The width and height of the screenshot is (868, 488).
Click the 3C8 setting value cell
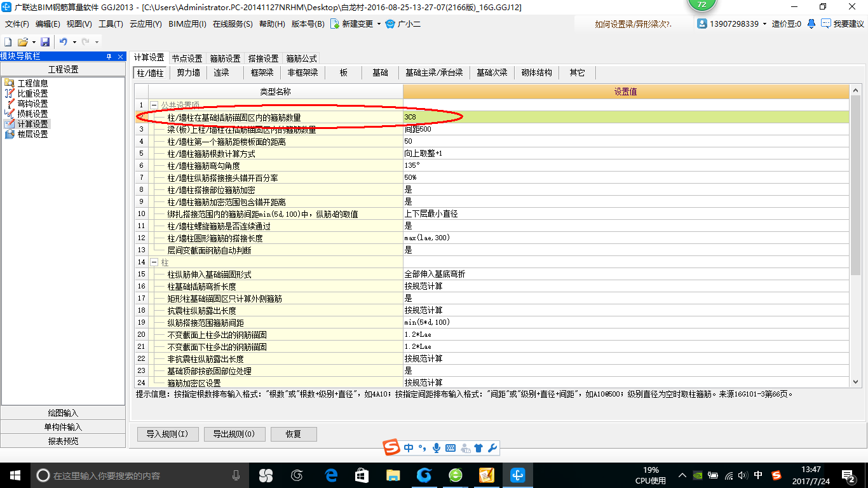[x=625, y=118]
